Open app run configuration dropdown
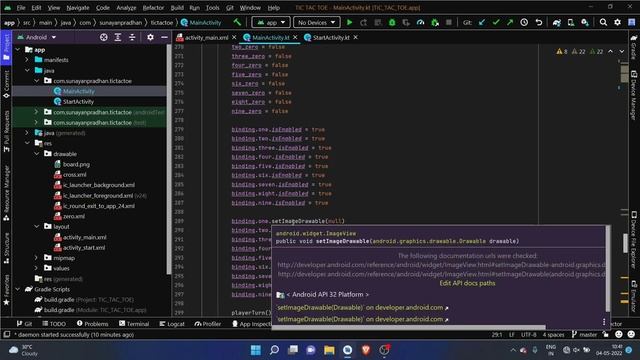The image size is (640, 360). click(270, 22)
